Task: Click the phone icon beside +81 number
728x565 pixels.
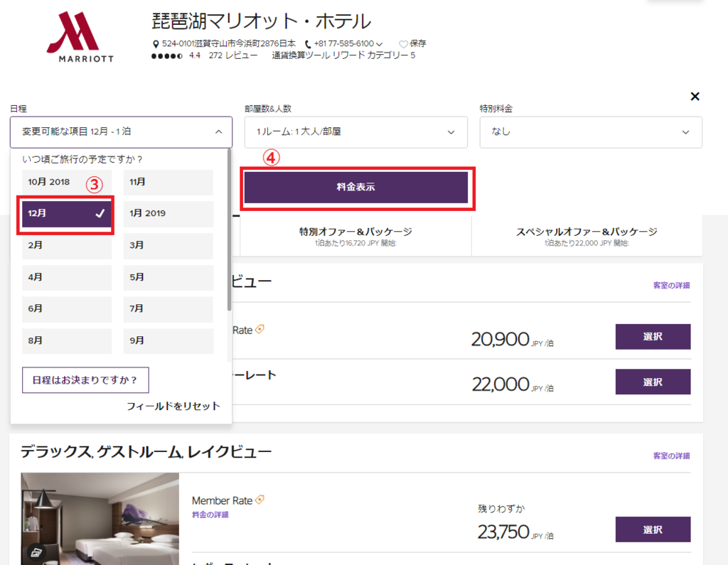Action: pos(308,44)
